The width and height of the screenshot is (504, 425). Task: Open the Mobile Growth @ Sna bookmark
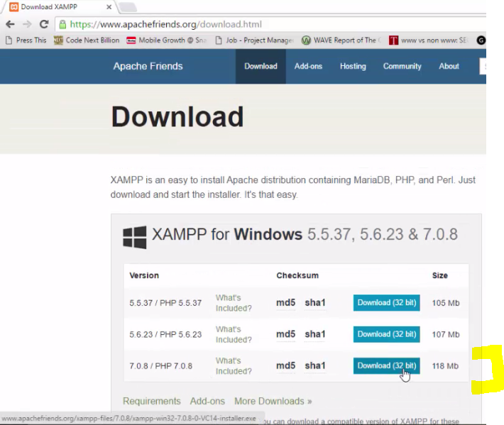[x=167, y=40]
